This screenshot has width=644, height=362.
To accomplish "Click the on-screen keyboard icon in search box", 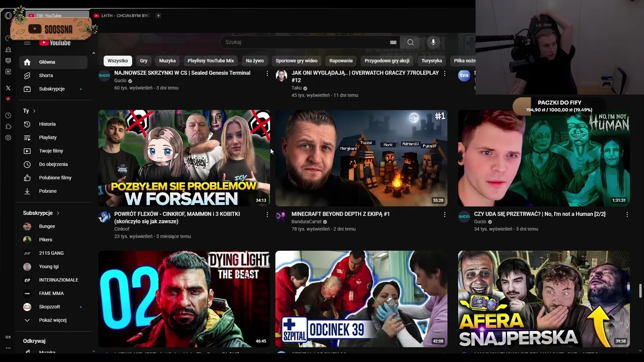I will tap(393, 42).
